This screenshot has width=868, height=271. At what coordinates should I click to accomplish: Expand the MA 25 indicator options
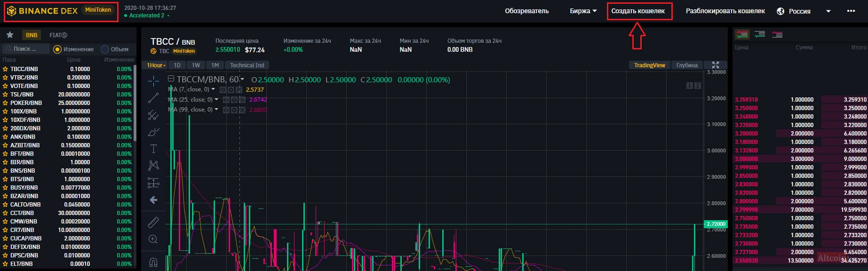point(216,99)
